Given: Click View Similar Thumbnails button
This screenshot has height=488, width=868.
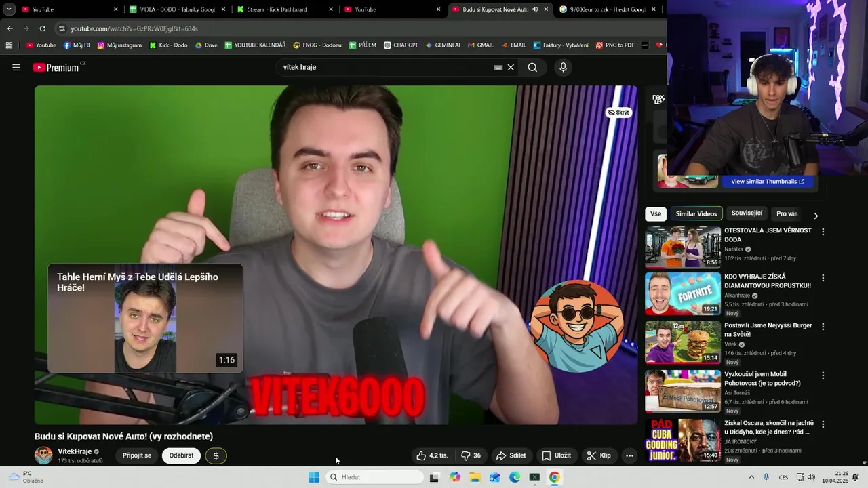Looking at the screenshot, I should coord(768,182).
